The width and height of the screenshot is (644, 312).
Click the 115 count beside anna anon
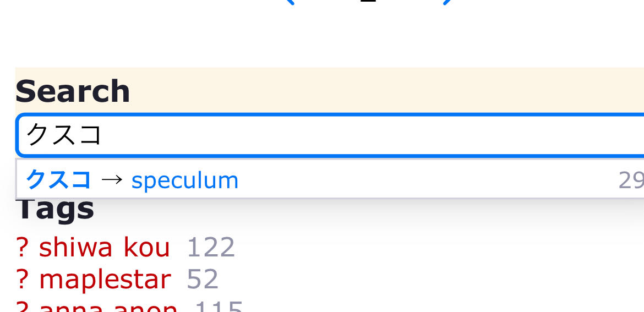219,307
